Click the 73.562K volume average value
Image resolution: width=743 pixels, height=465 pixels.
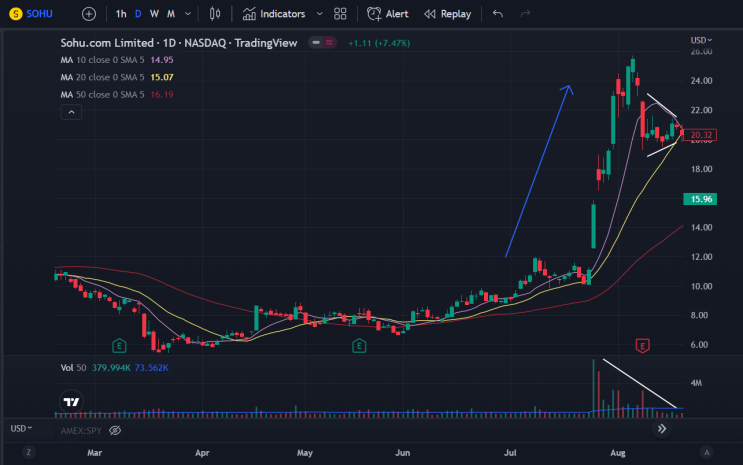point(152,368)
